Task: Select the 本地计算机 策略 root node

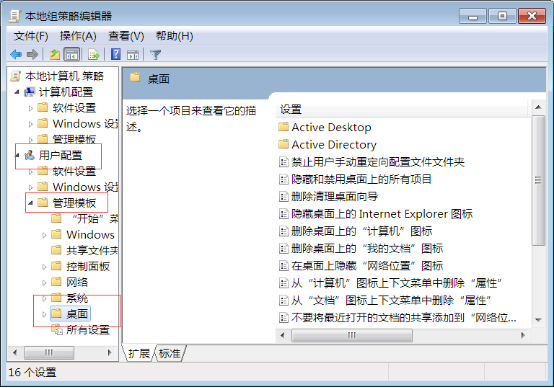Action: [64, 76]
